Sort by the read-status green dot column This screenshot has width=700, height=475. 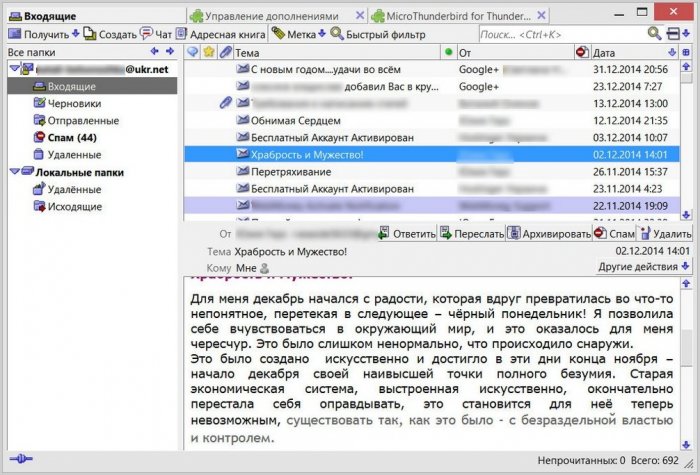(x=447, y=51)
